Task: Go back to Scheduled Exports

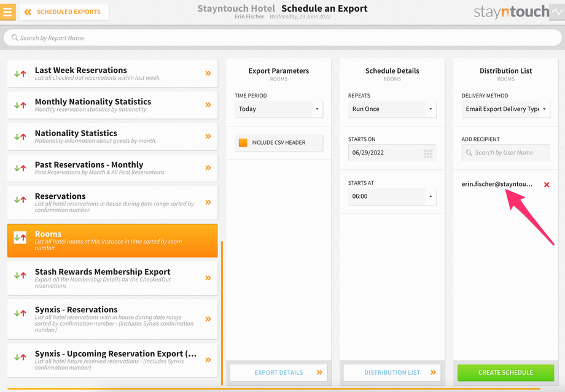Action: pyautogui.click(x=64, y=12)
